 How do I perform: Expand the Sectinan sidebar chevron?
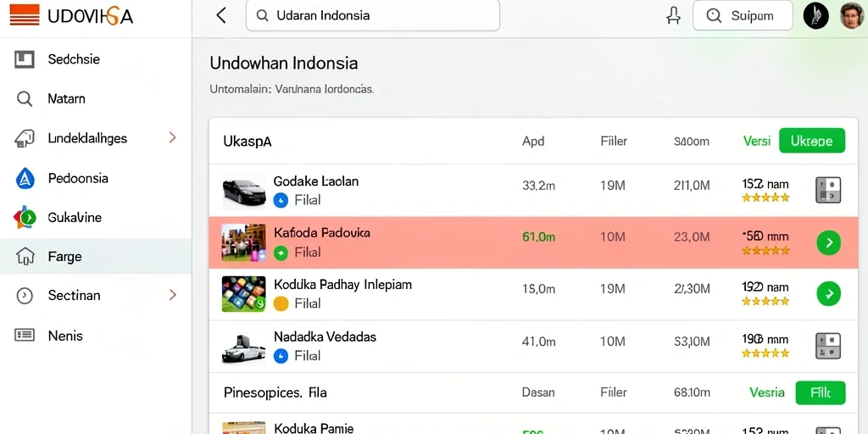pos(173,295)
